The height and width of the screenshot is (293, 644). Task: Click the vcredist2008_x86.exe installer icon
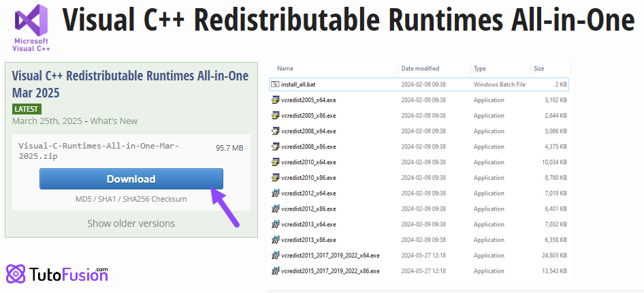coord(275,146)
